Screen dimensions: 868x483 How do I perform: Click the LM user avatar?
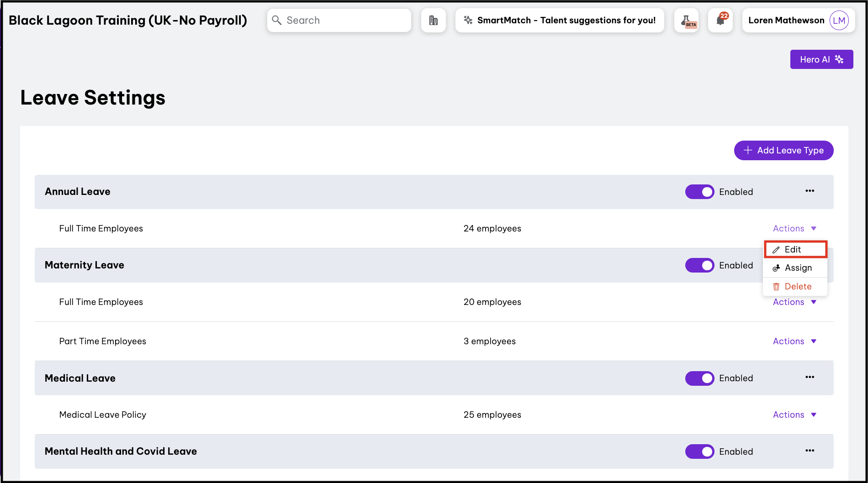839,21
